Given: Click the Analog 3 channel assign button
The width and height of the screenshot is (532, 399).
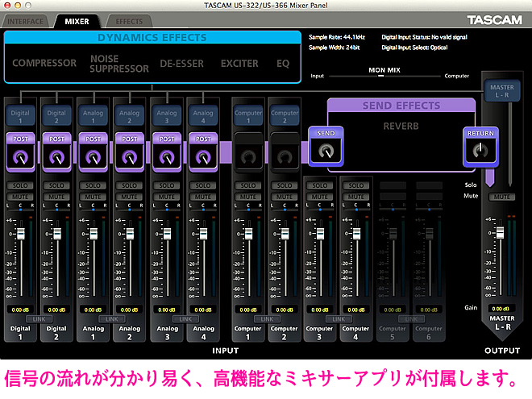Looking at the screenshot, I should [x=167, y=116].
